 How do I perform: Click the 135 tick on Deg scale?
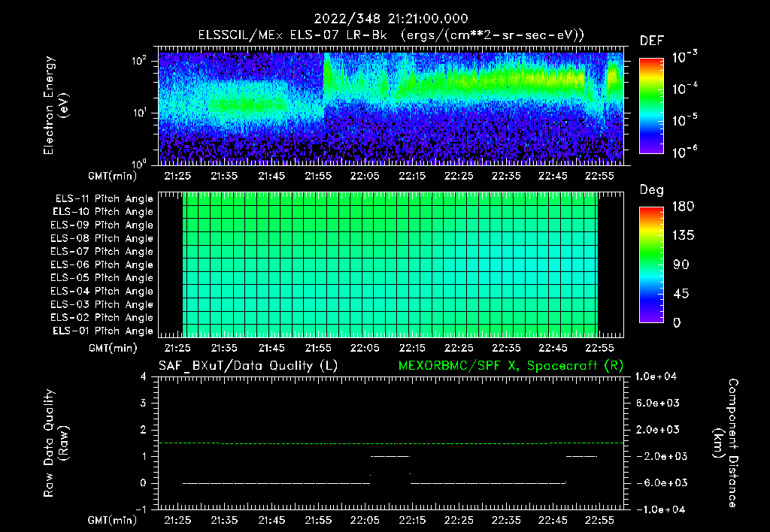click(x=683, y=236)
